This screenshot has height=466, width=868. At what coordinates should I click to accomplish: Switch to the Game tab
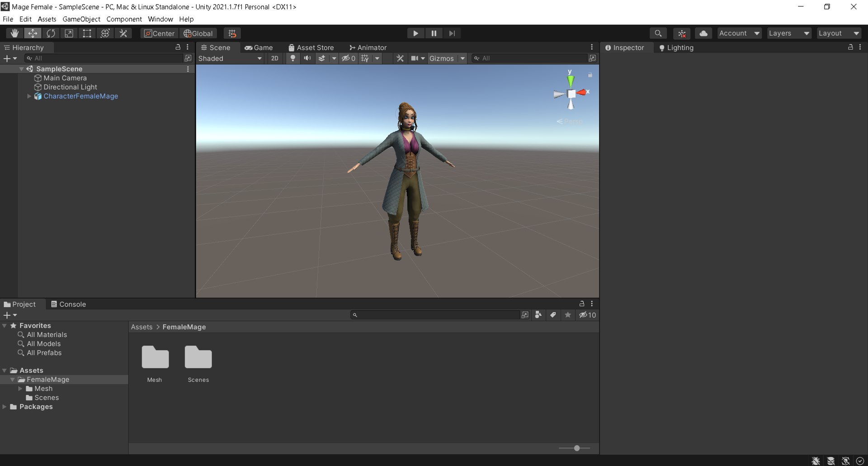259,48
